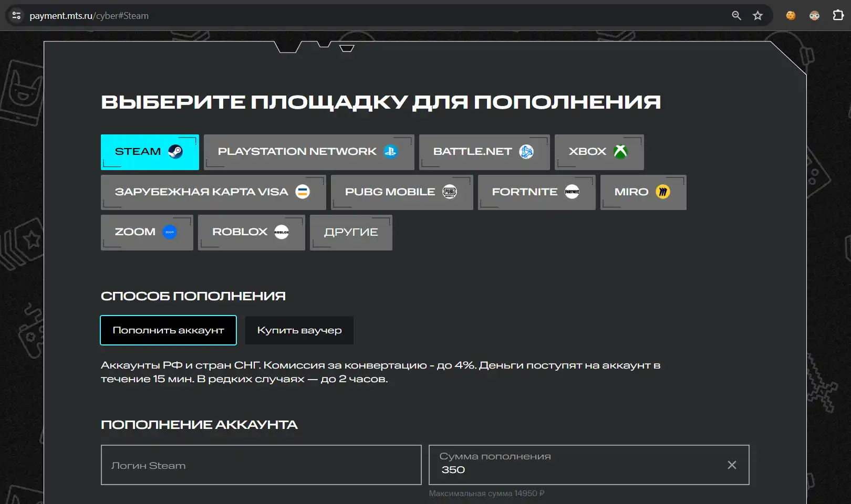Screen dimensions: 851x504
Task: Choose the PUBG Mobile tile
Action: coord(401,192)
